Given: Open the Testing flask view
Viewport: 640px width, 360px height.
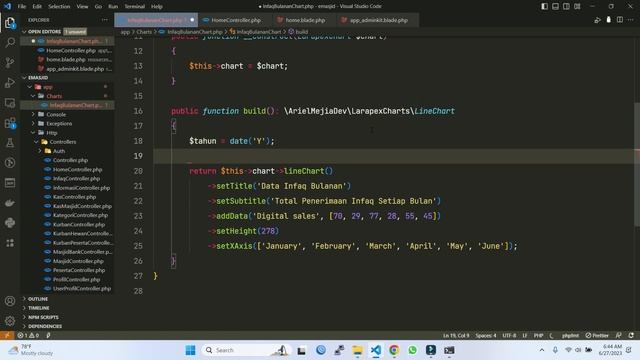Looking at the screenshot, I should 10,143.
